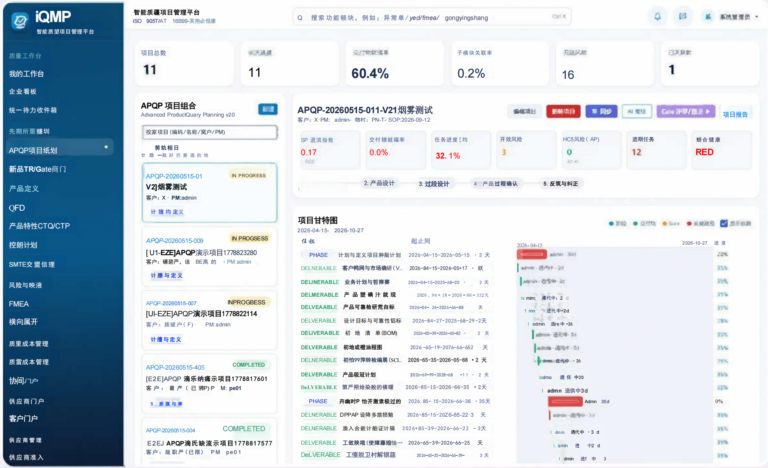Select the 设计目标与可靠性 deliverable row

pos(396,320)
